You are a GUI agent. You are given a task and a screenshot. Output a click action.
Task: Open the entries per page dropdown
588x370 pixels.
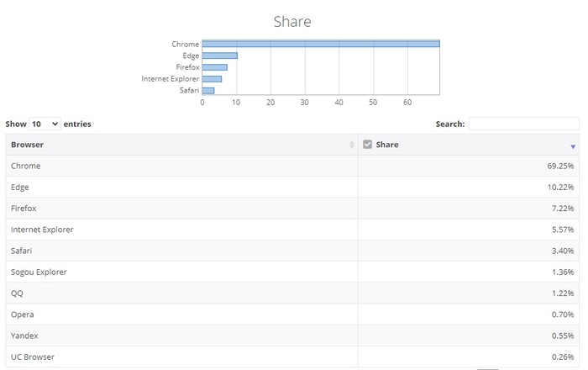45,124
